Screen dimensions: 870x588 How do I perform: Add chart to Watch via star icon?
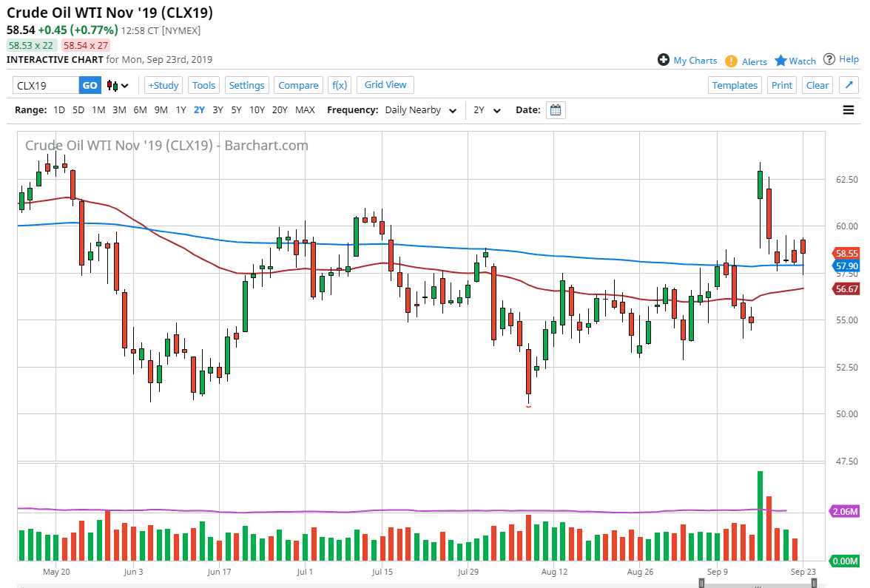click(x=782, y=61)
